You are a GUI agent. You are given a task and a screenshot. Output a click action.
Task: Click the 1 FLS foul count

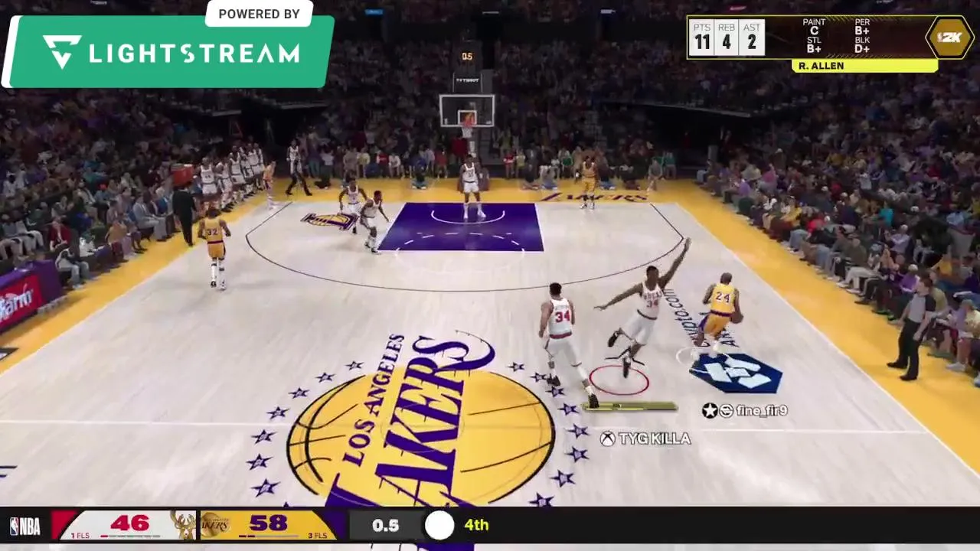[x=80, y=535]
